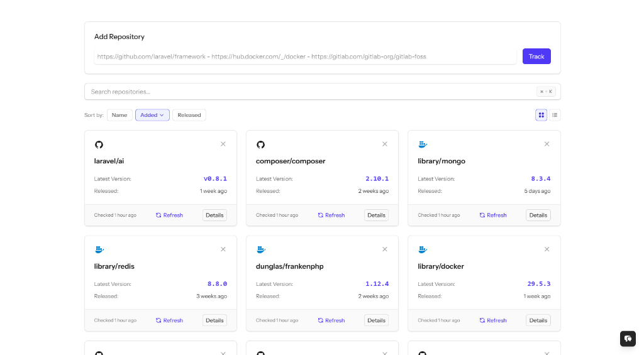Remove the library/docker card

point(547,249)
